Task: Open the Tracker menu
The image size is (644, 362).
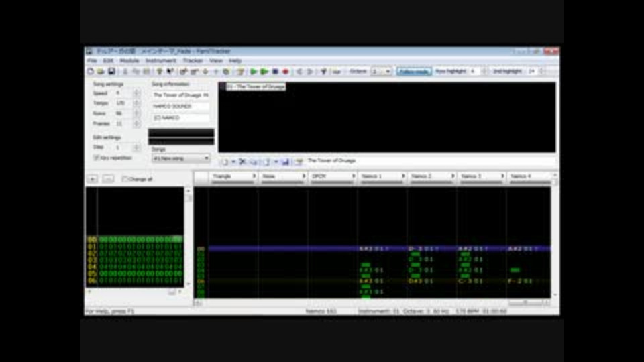Action: pyautogui.click(x=193, y=61)
